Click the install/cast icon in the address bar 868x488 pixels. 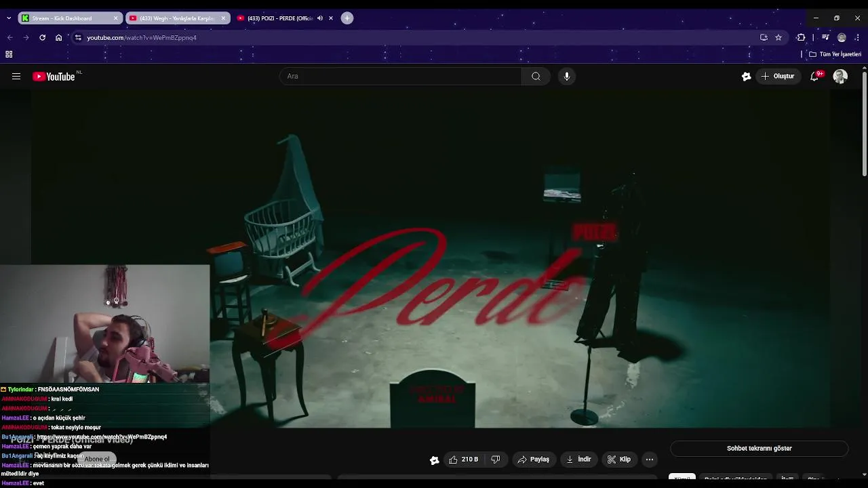764,37
